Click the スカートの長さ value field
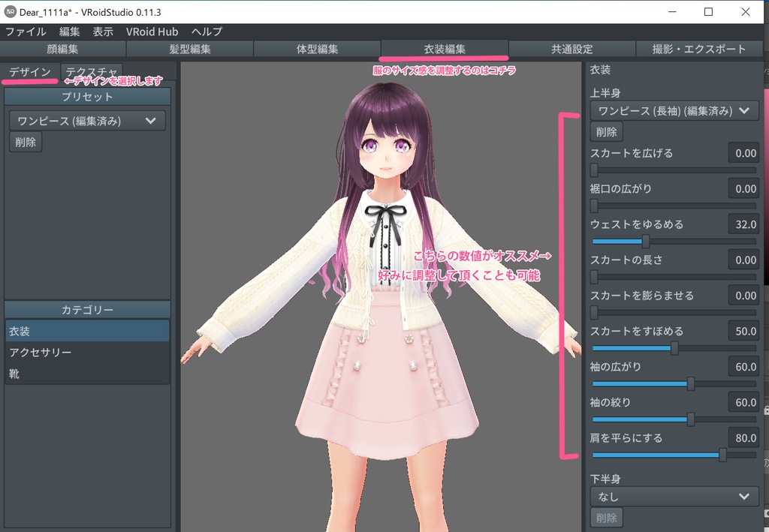Viewport: 769px width, 532px height. pos(743,259)
